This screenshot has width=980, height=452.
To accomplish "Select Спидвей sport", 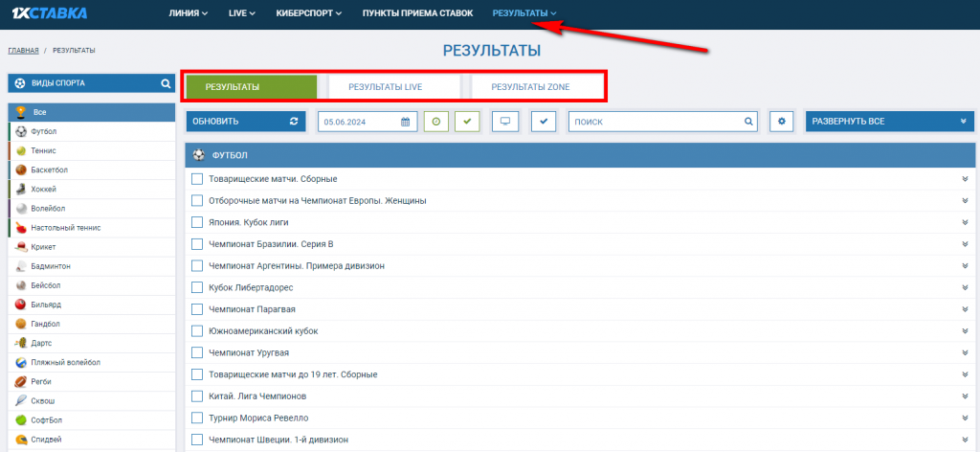I will tap(91, 440).
